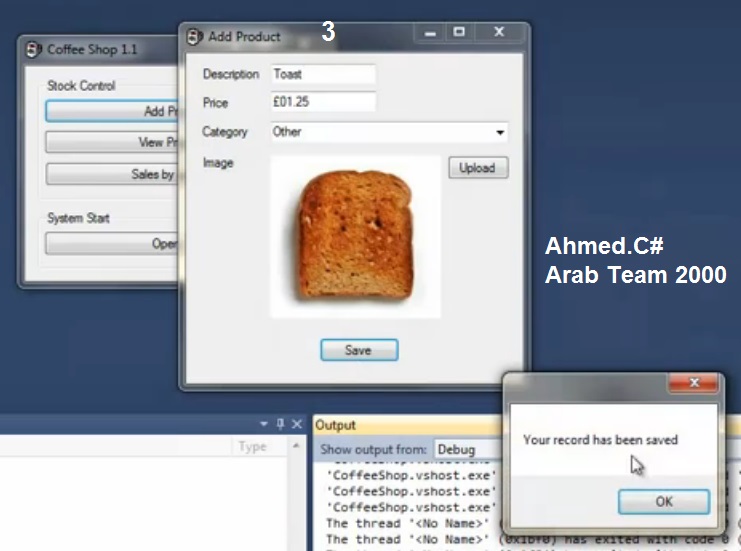
Task: Click the pin icon on left panel
Action: [x=280, y=424]
